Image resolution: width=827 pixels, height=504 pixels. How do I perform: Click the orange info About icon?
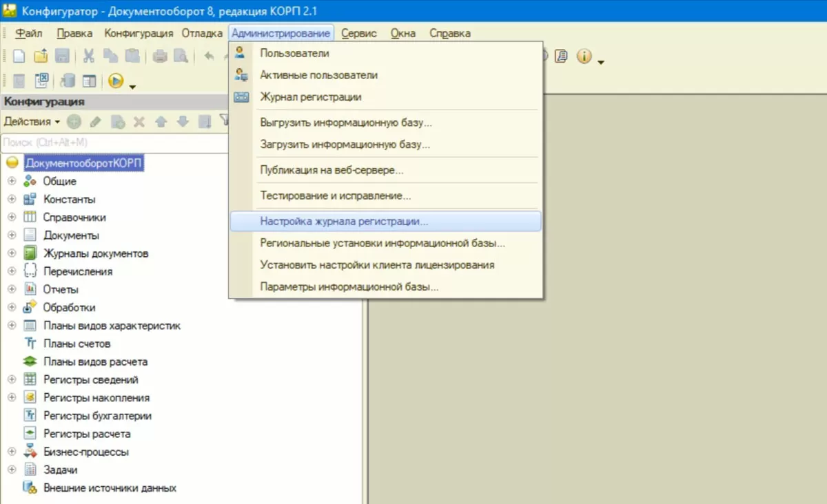click(x=584, y=56)
